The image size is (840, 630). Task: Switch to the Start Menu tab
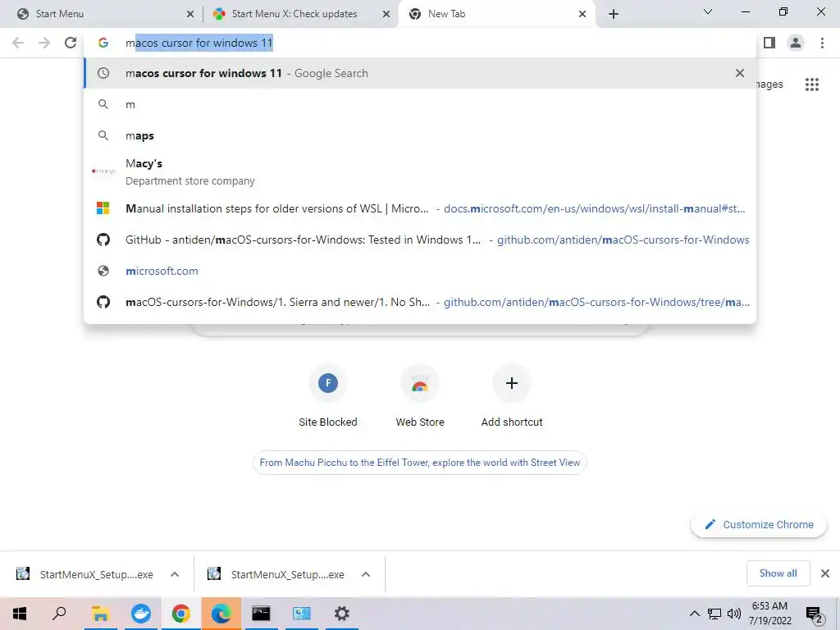coord(101,14)
